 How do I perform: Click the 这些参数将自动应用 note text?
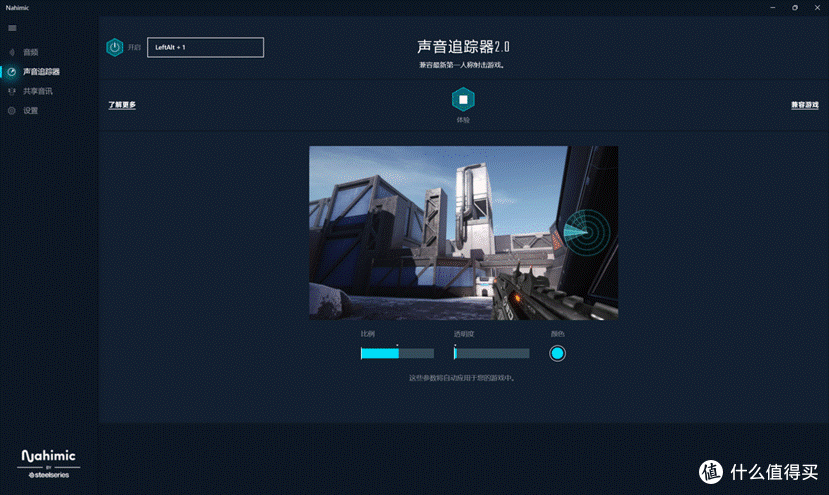462,378
